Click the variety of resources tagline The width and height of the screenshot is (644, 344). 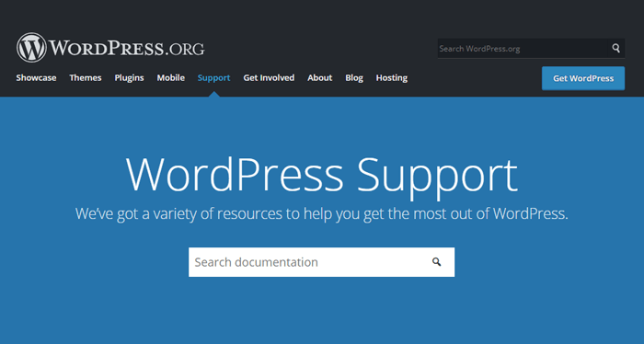coord(322,214)
